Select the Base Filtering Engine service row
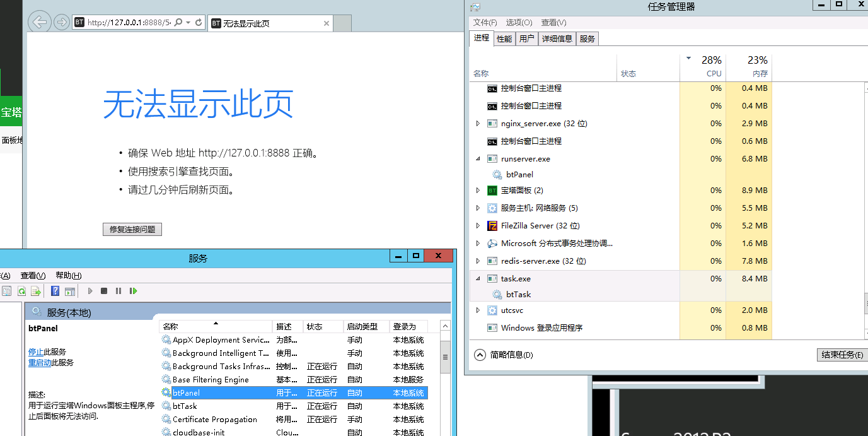This screenshot has height=436, width=868. tap(294, 380)
